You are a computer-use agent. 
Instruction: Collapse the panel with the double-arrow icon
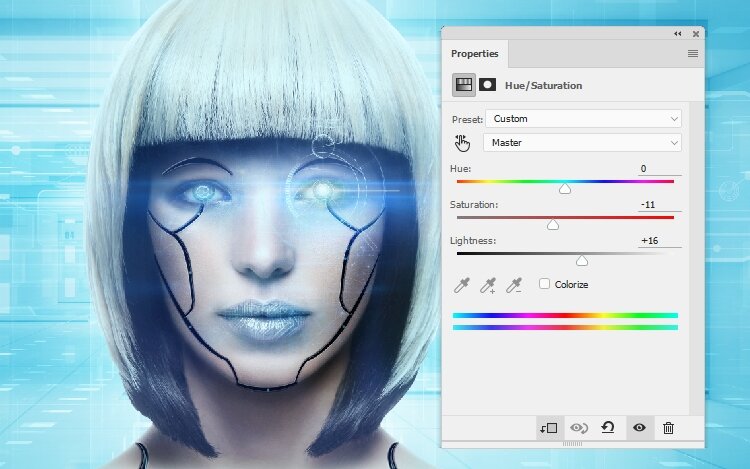(x=678, y=33)
